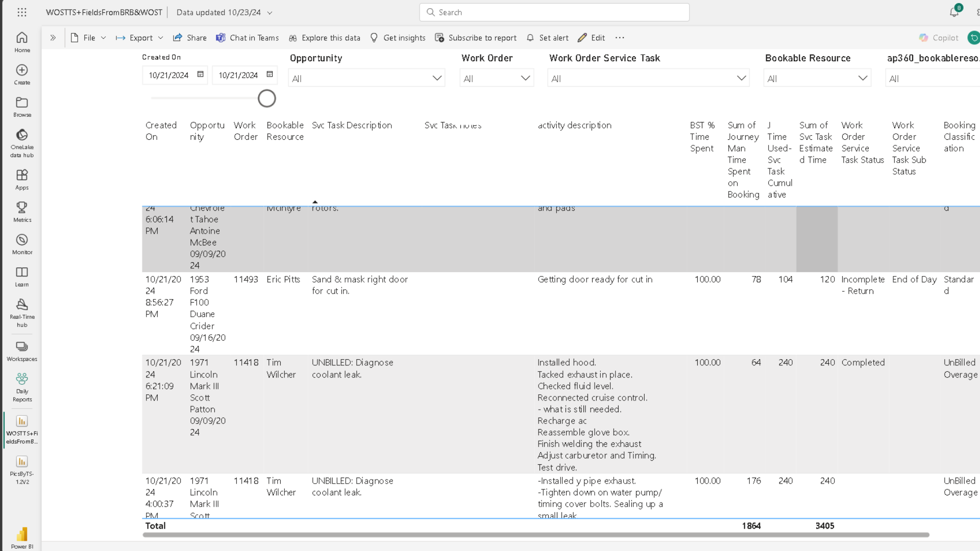
Task: Click Set alert
Action: (547, 38)
